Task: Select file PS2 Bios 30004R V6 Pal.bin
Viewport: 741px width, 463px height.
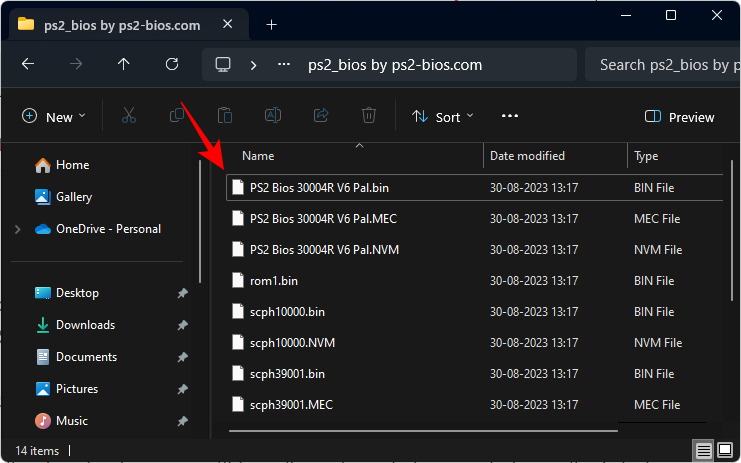Action: tap(474, 188)
